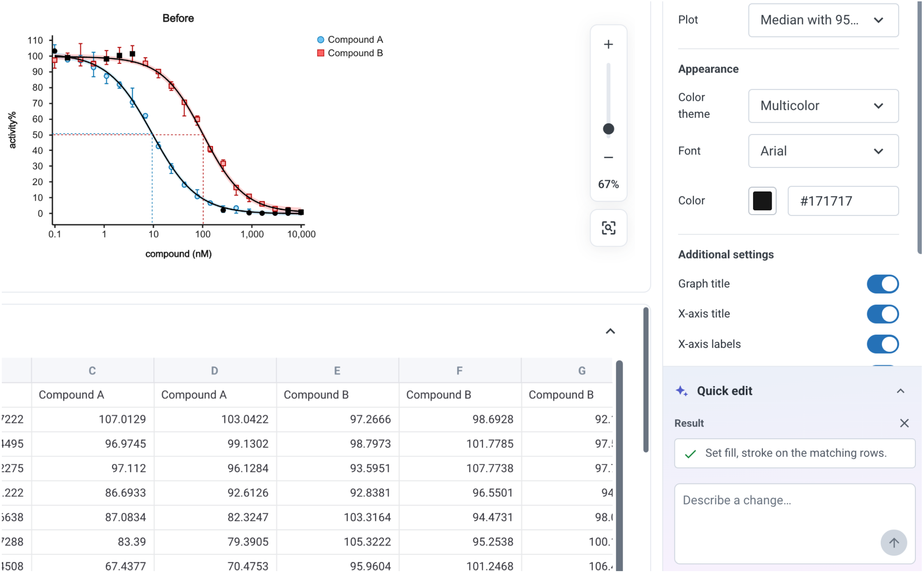Close the Result message

click(x=904, y=423)
